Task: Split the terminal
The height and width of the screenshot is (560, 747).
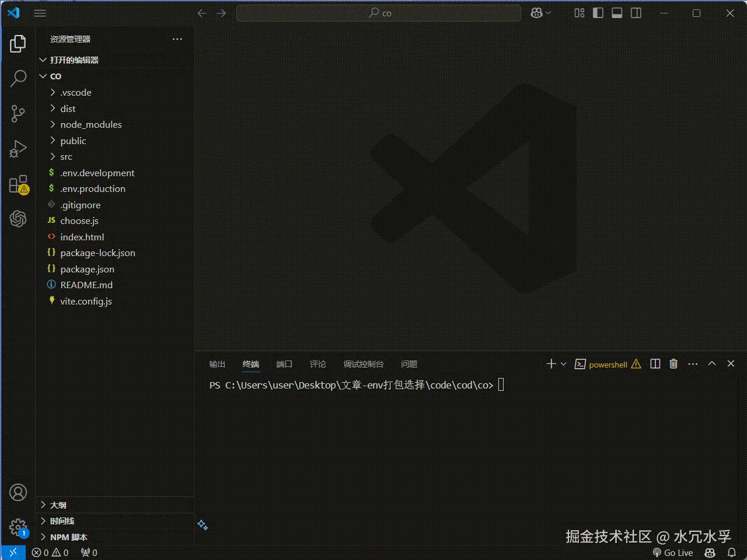Action: pyautogui.click(x=655, y=363)
